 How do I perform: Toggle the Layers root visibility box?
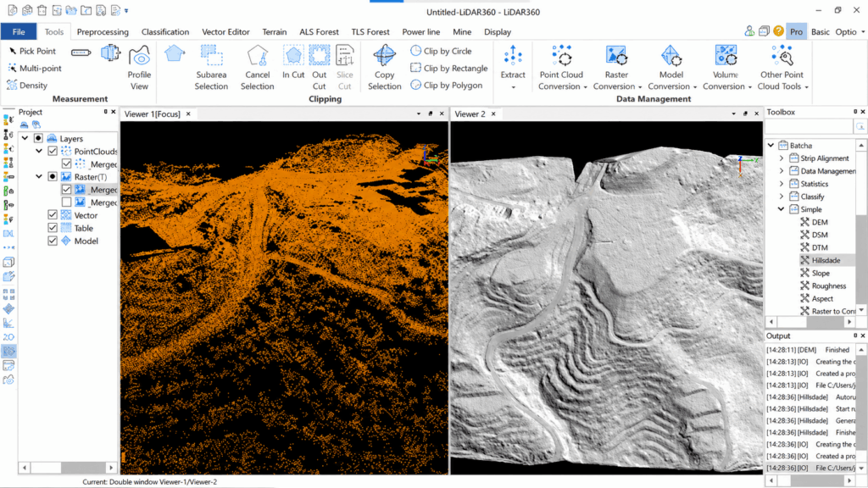38,138
